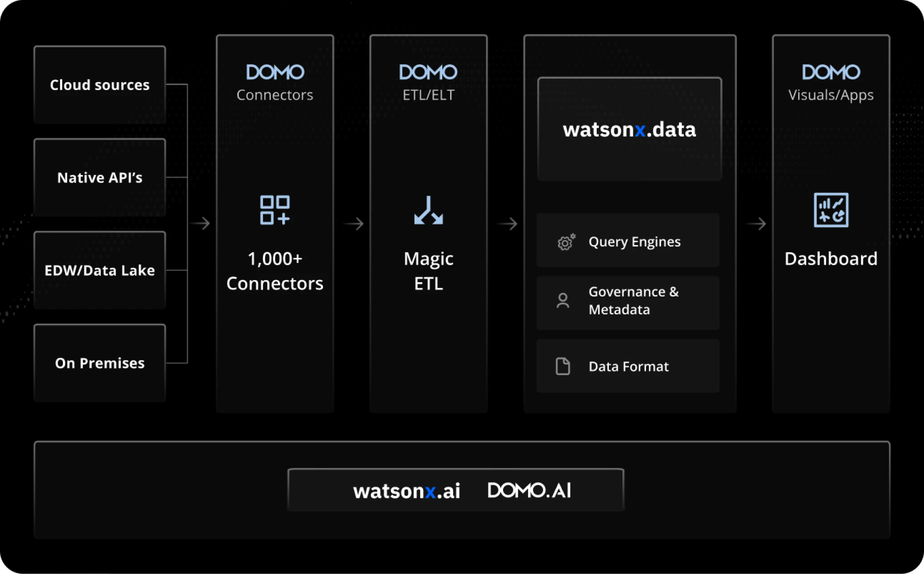Click the arrow before the Dashboard column
The width and height of the screenshot is (924, 574).
[756, 224]
